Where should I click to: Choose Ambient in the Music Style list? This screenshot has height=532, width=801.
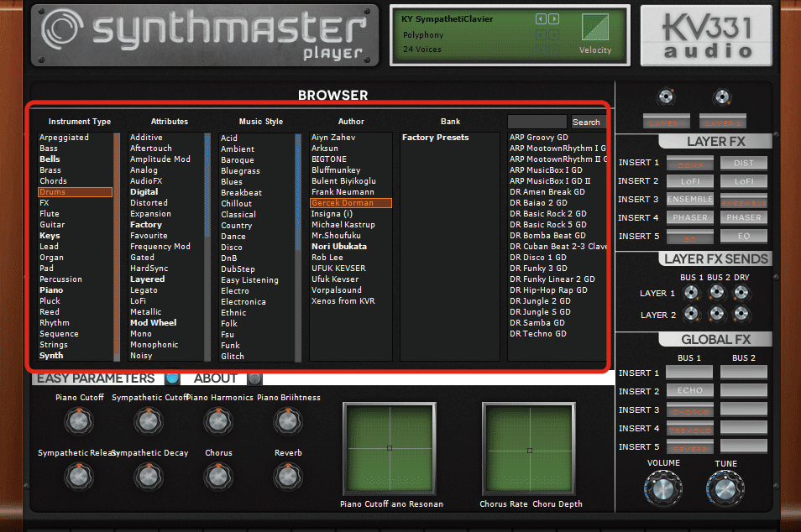point(238,149)
